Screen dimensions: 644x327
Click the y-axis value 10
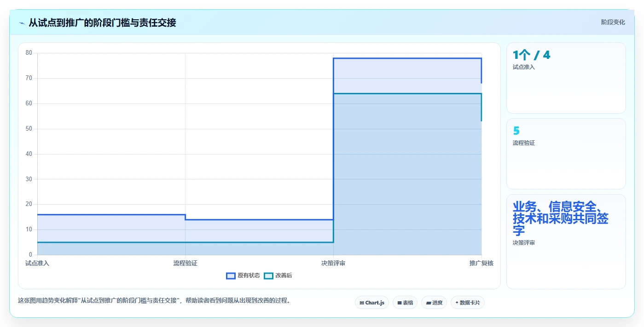click(x=29, y=229)
